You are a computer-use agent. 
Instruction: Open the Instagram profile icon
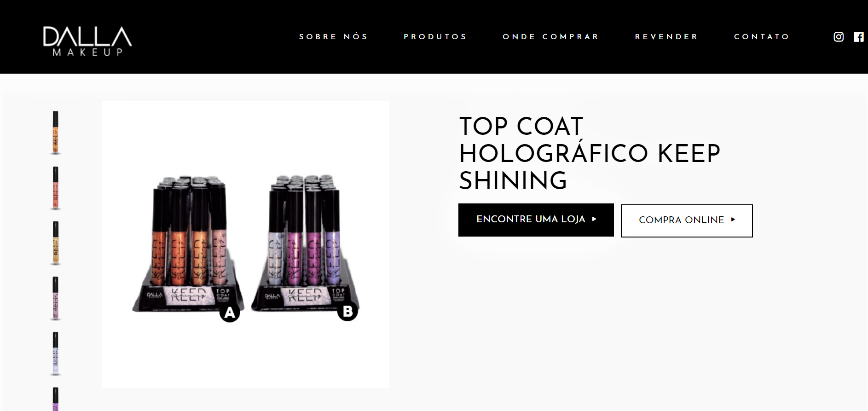coord(839,37)
